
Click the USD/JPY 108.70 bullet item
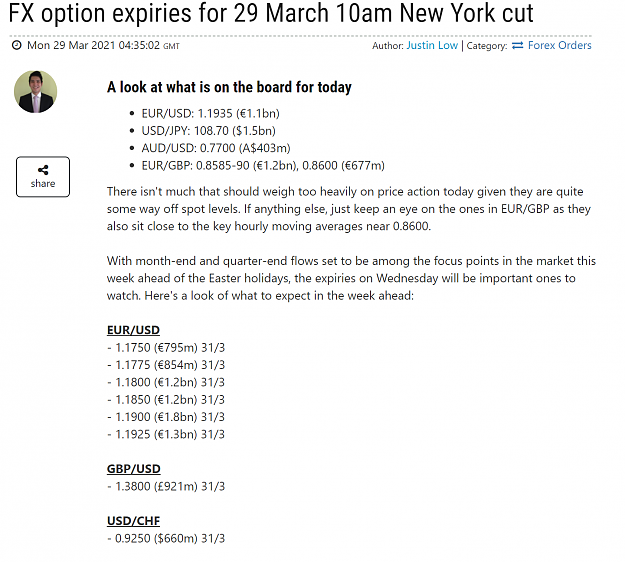tap(208, 131)
